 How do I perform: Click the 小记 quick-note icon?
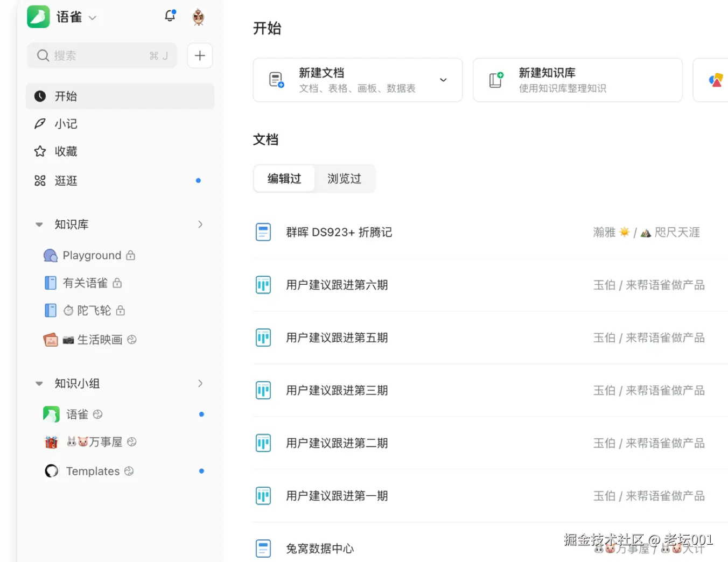coord(40,123)
